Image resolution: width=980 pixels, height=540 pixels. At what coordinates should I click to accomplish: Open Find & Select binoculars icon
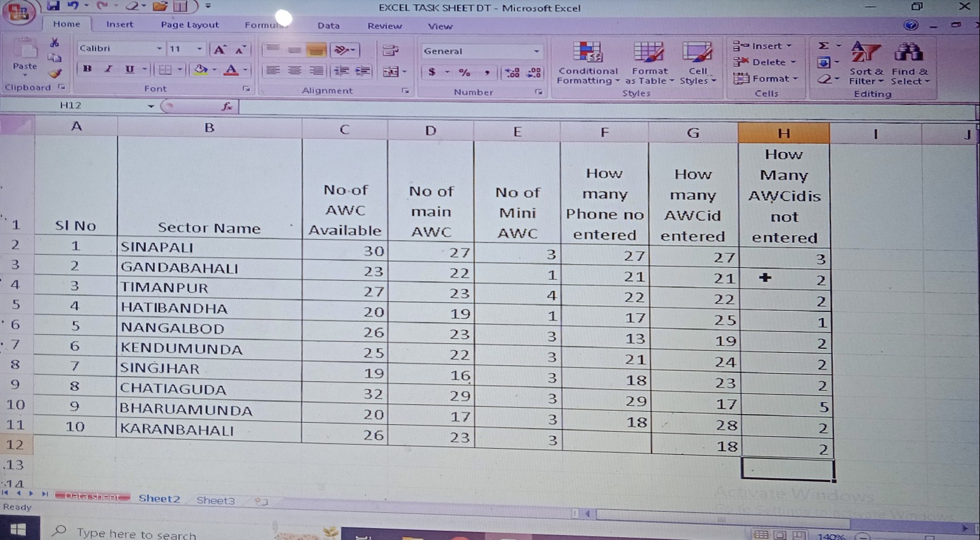908,53
